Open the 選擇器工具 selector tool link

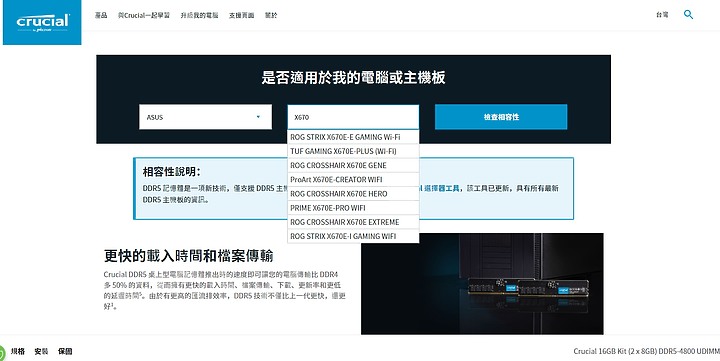point(441,188)
